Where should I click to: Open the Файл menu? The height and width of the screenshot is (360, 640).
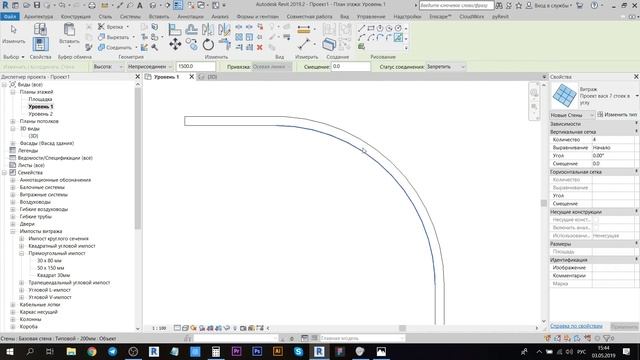coord(10,16)
